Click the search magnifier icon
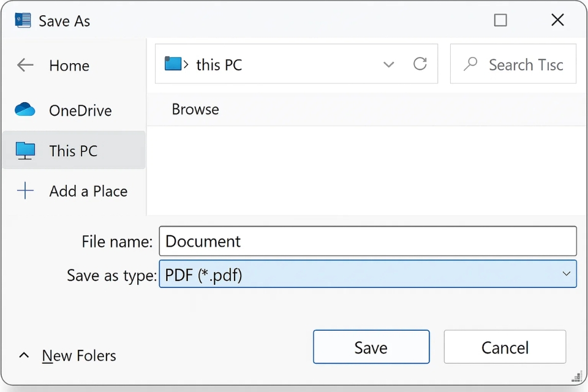 click(470, 64)
